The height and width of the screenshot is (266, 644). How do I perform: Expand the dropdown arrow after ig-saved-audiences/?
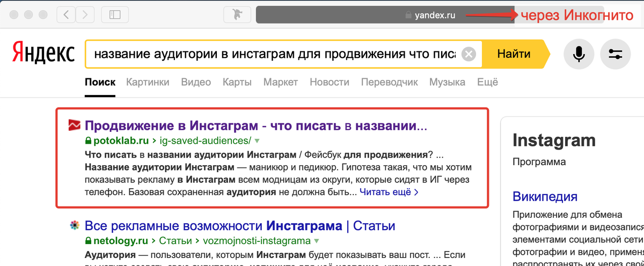[257, 142]
